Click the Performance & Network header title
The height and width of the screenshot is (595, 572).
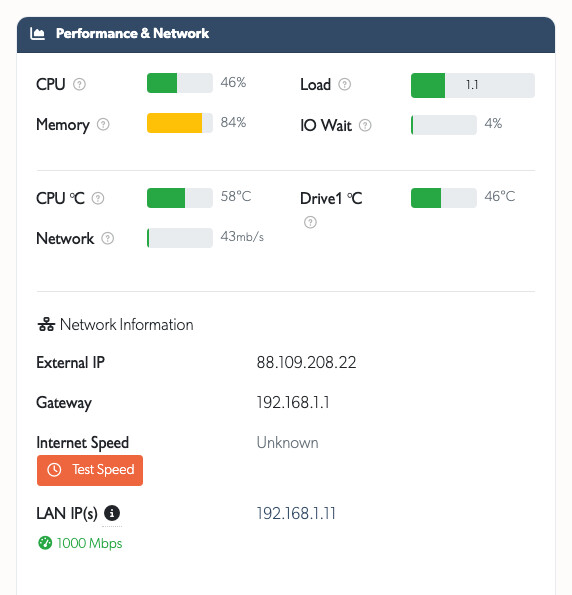pos(132,33)
